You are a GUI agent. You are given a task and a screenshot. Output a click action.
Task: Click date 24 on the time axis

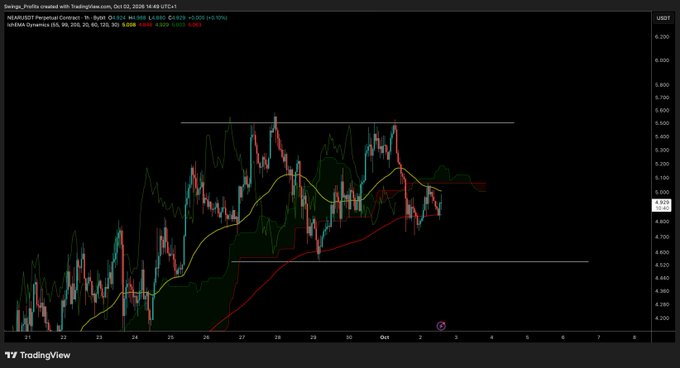click(x=135, y=337)
